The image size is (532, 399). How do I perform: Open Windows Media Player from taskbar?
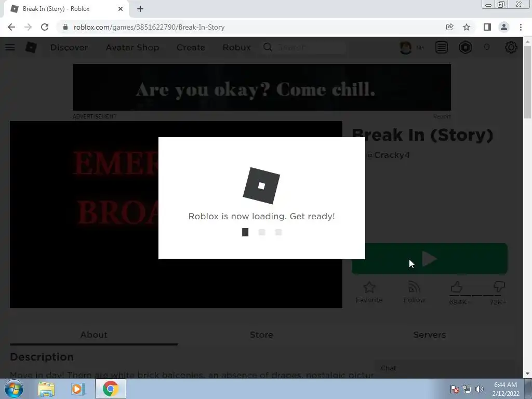(78, 389)
